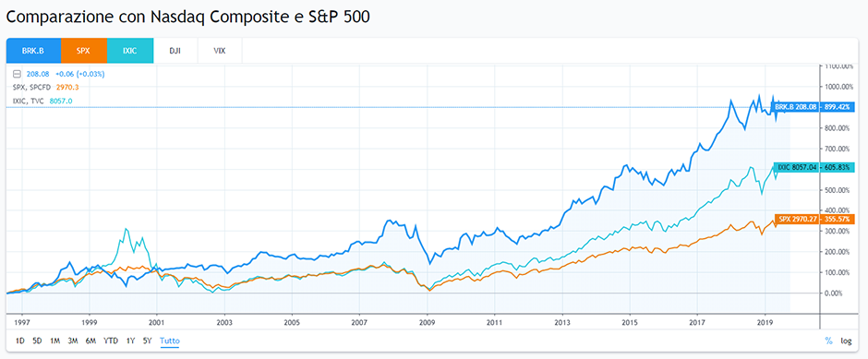Set time range to 1M

54,341
